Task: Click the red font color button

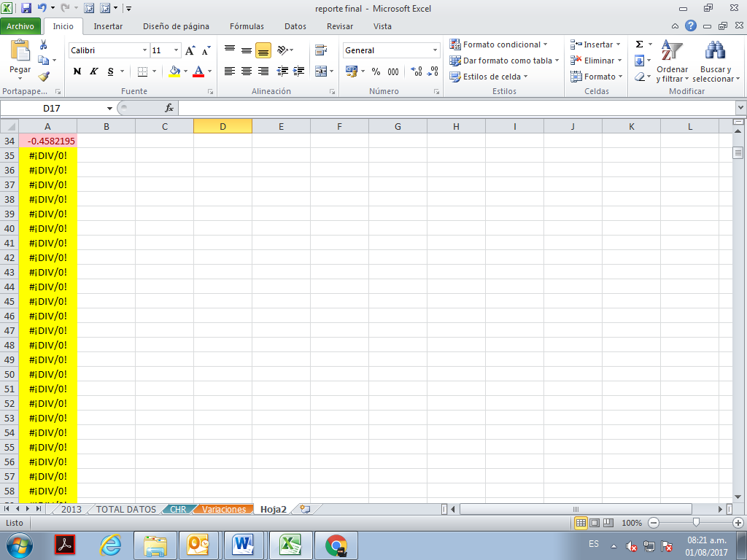Action: [198, 71]
